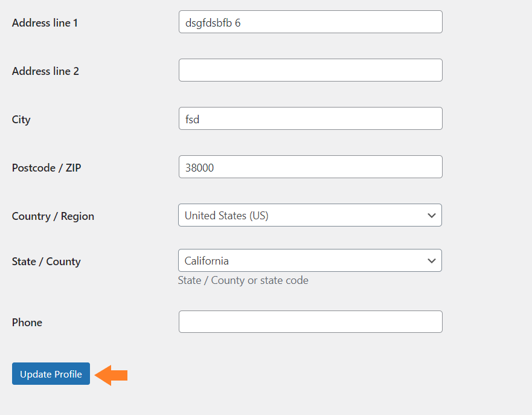Click the City text field
Screen dimensions: 532x415
click(310, 118)
